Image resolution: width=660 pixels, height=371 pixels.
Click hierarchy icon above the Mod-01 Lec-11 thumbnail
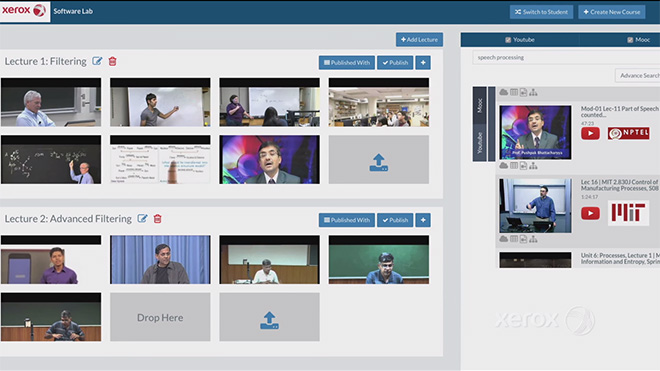533,92
